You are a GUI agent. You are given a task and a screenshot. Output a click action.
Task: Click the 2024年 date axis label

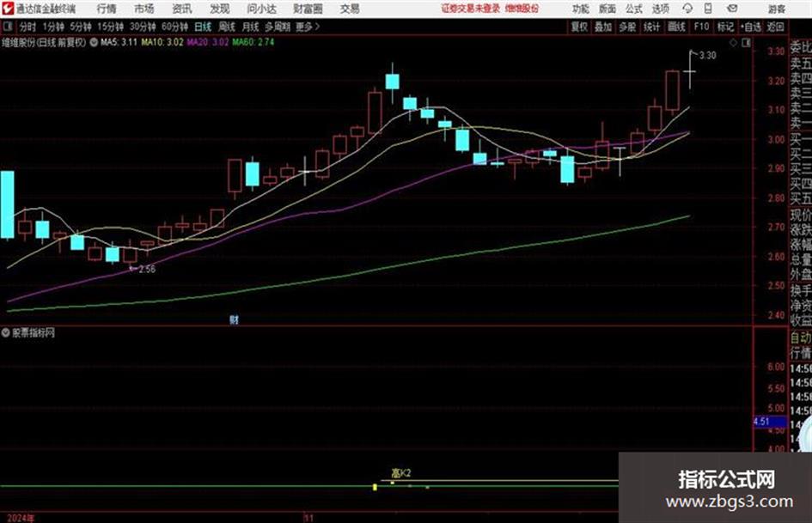(21, 518)
